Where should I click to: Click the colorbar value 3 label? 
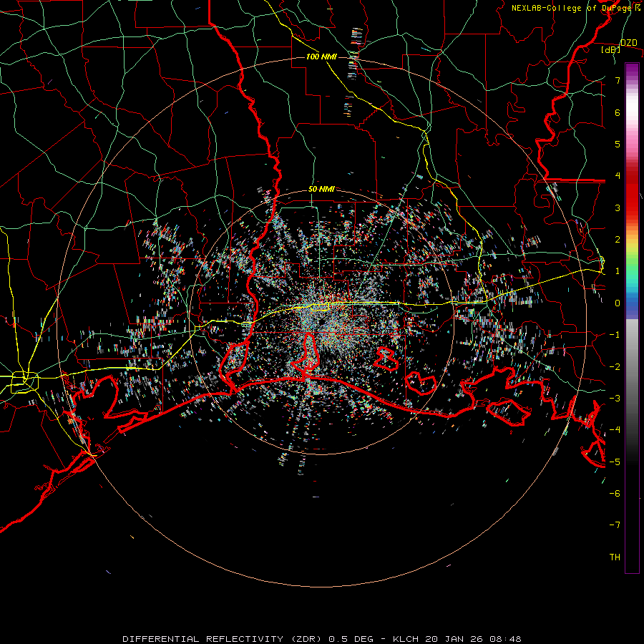point(618,208)
